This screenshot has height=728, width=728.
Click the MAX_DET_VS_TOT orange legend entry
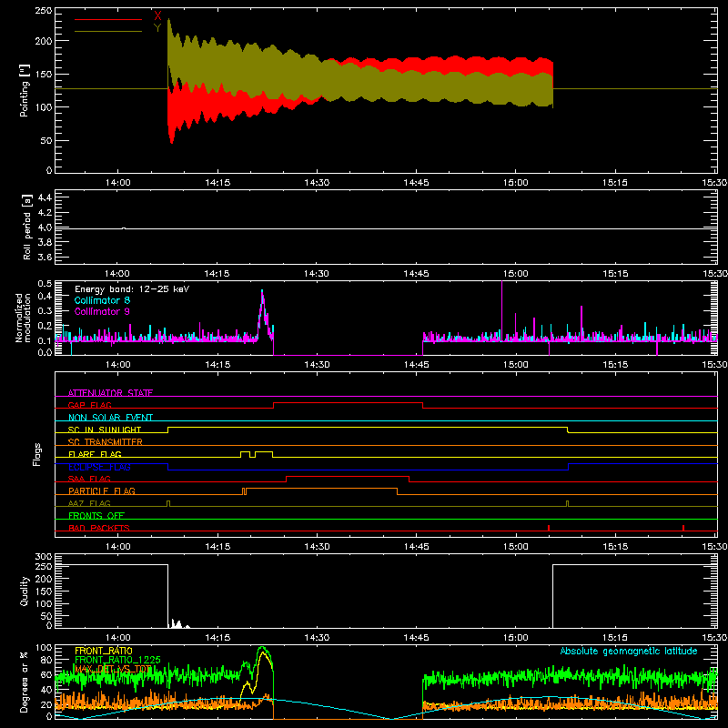click(x=113, y=669)
